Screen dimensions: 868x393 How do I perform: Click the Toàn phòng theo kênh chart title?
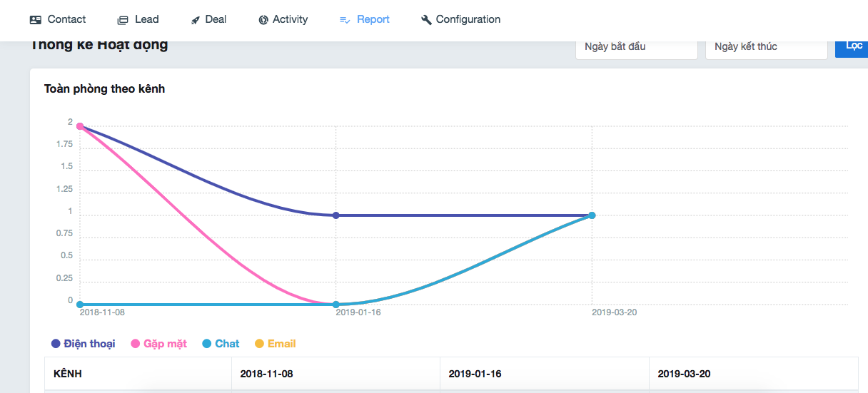[104, 89]
